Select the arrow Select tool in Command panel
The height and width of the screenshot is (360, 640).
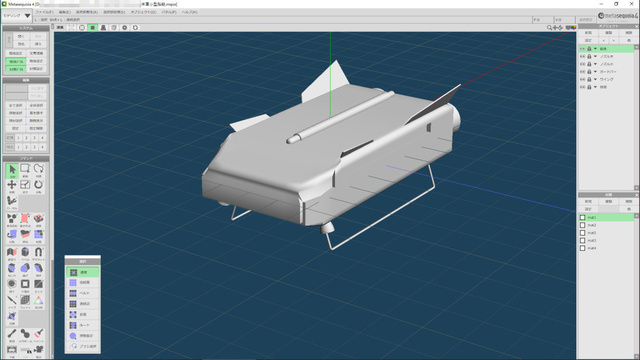12,170
